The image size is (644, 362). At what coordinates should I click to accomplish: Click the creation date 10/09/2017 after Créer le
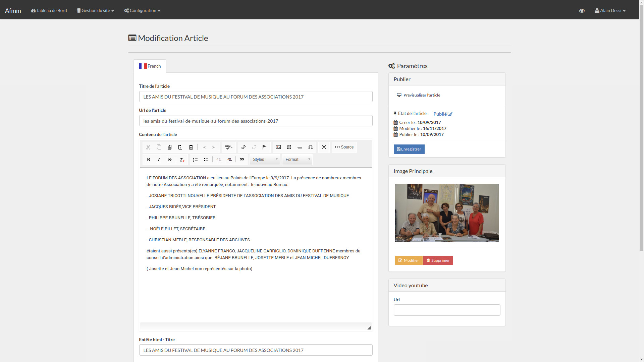click(x=429, y=122)
